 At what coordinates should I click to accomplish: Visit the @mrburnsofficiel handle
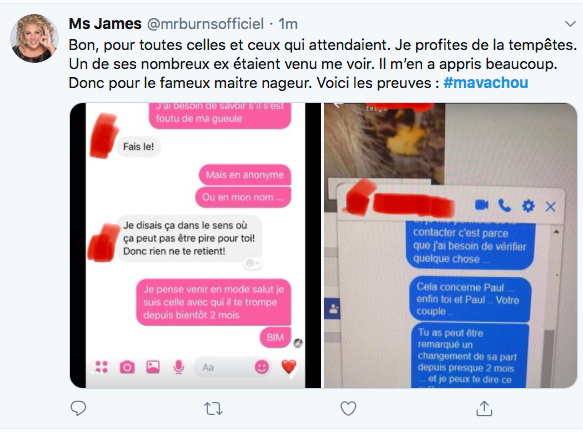205,24
